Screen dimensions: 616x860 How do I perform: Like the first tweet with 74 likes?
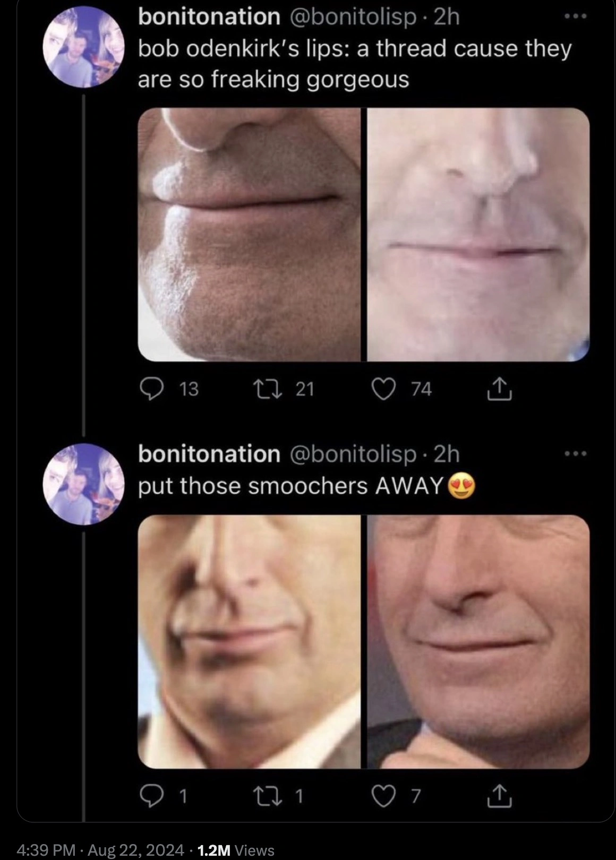(383, 390)
